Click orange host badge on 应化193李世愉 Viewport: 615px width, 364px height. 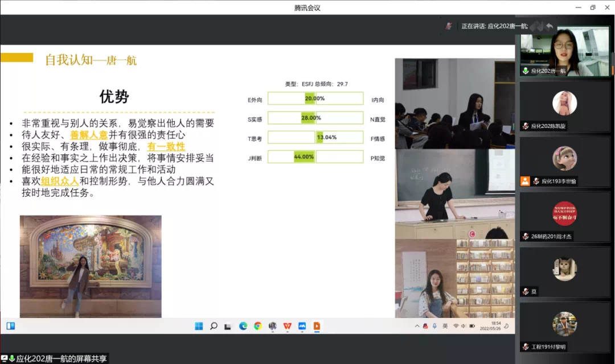pyautogui.click(x=525, y=181)
